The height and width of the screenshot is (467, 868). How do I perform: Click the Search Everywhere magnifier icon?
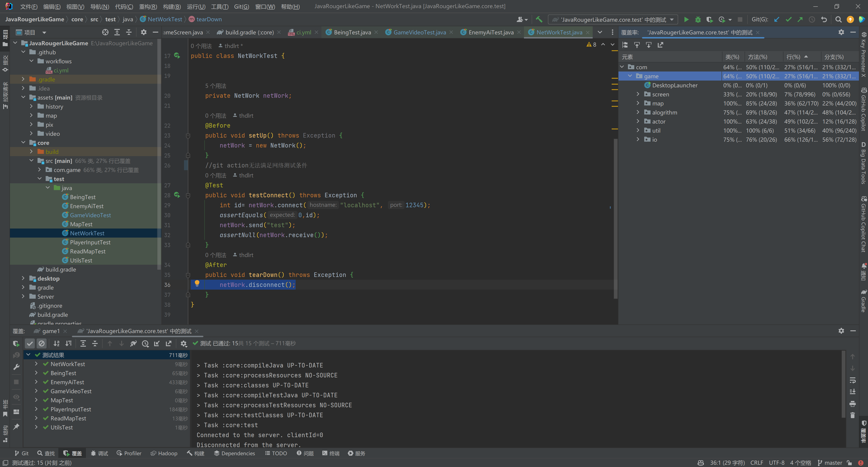point(839,19)
